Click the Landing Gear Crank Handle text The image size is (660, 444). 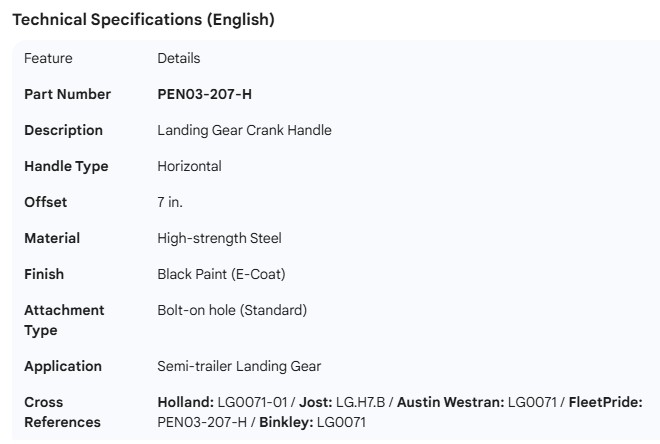244,130
